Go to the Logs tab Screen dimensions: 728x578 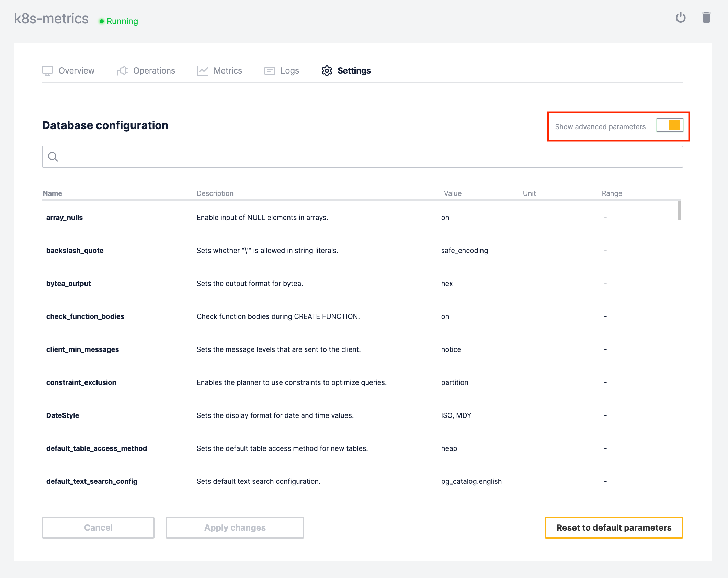point(282,71)
